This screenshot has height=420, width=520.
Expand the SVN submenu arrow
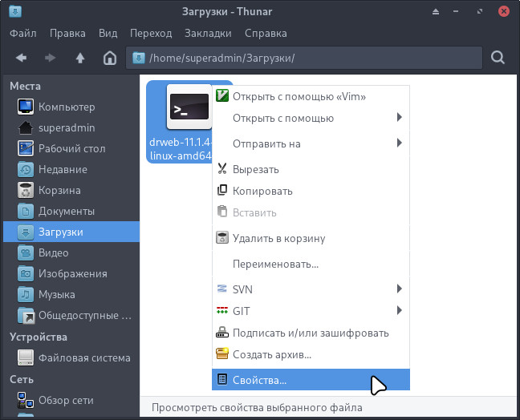click(x=400, y=289)
